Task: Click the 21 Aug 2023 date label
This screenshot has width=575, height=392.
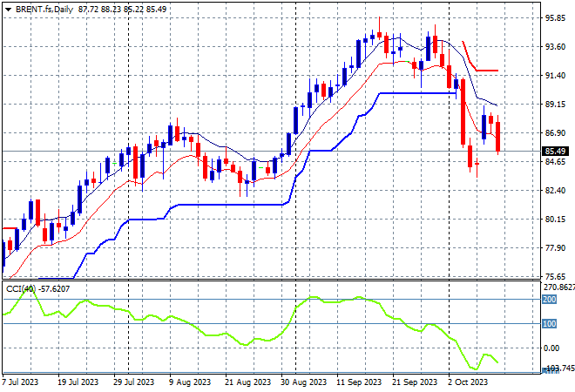Action: tap(248, 382)
